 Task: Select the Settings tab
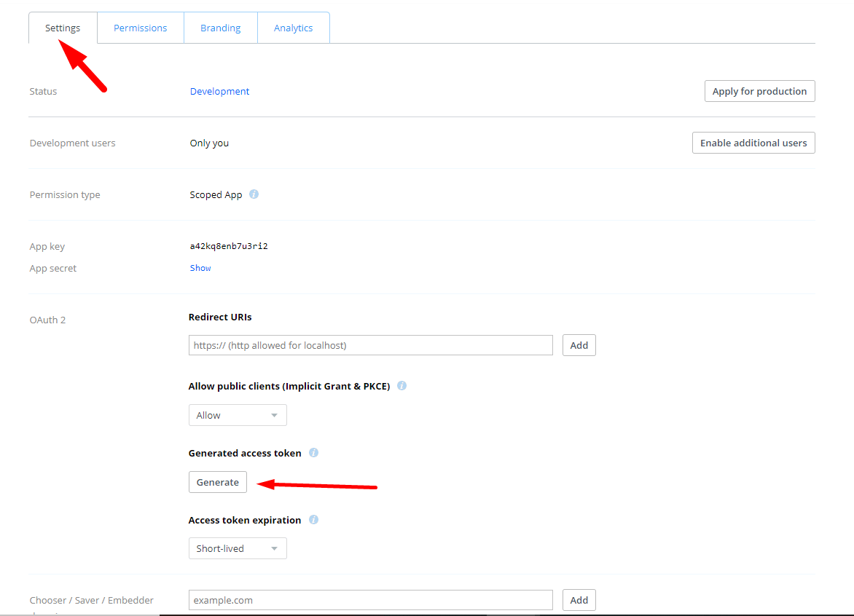(62, 27)
